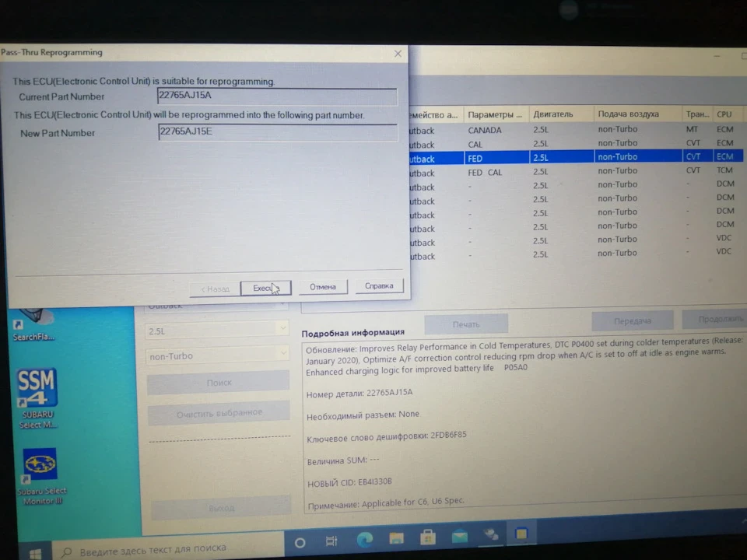Sort by the Параметры column header
Screen dimensions: 747x560
click(496, 115)
